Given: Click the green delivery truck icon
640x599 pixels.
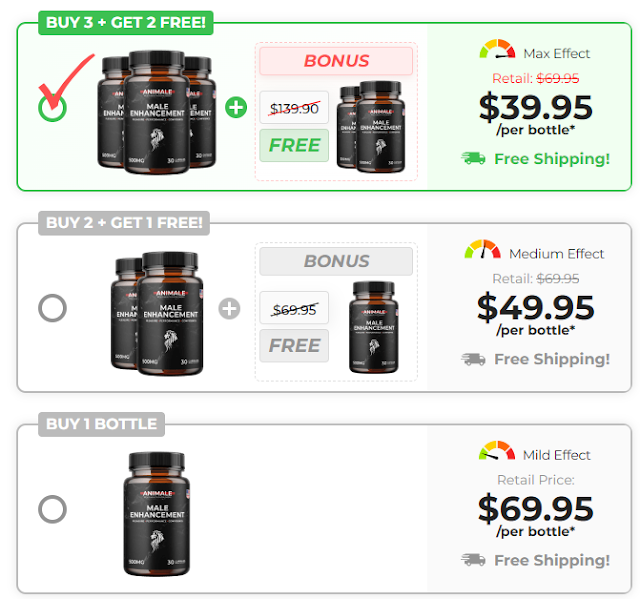Looking at the screenshot, I should pos(473,158).
